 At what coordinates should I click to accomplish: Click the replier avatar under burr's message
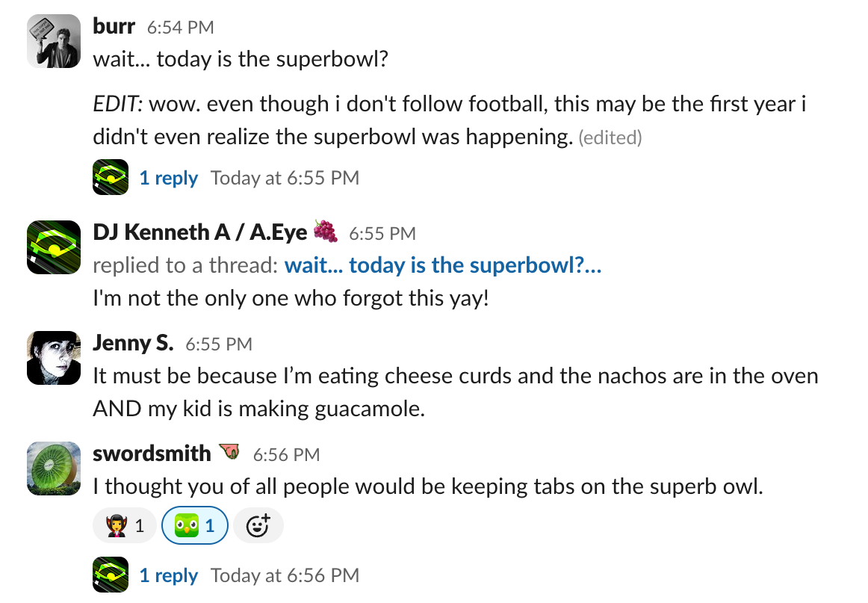[111, 178]
